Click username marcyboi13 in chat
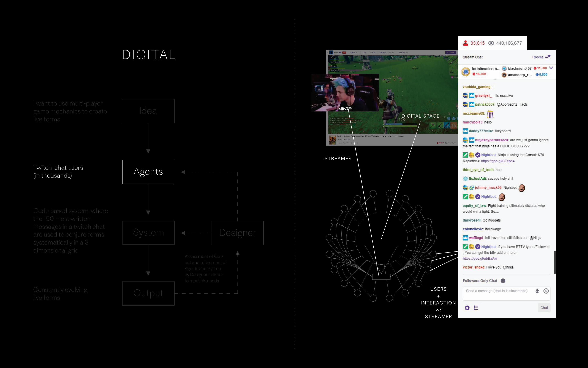The image size is (588, 368). pos(472,122)
